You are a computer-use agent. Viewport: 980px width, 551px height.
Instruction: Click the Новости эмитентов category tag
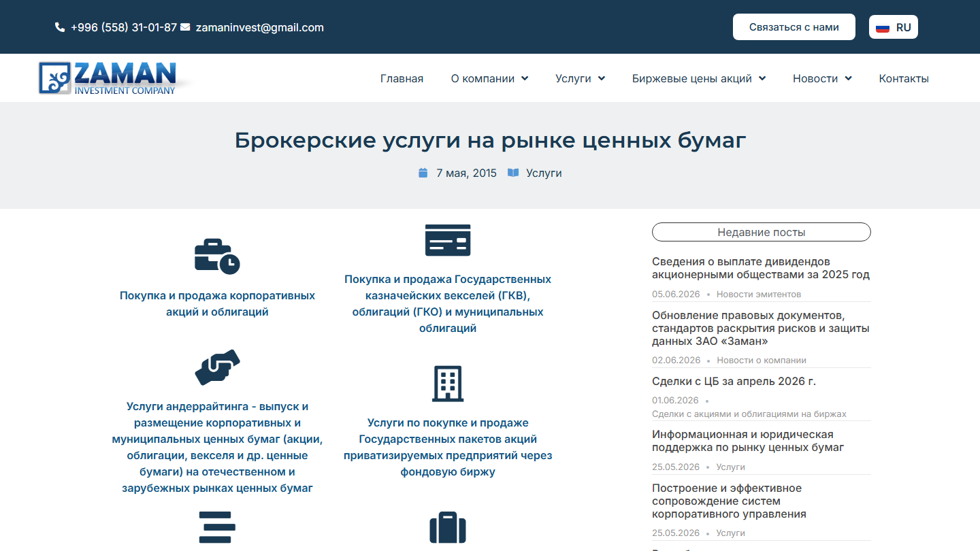tap(759, 294)
